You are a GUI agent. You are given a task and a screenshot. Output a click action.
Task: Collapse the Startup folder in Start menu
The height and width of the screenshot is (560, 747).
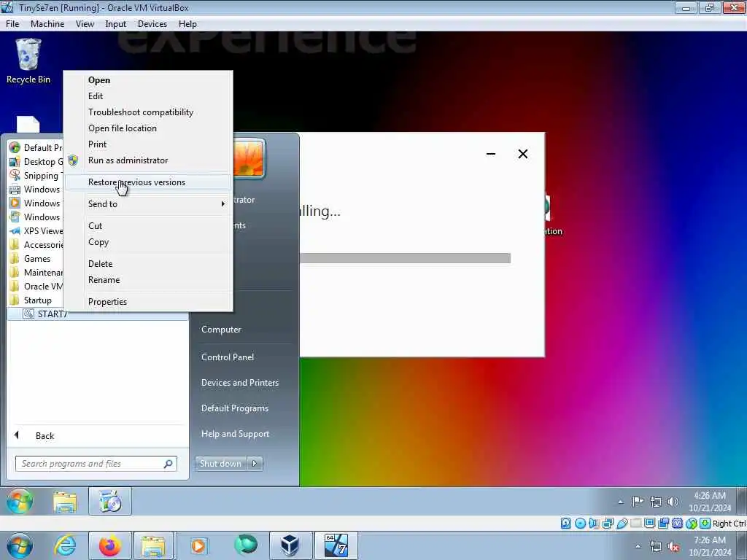(31, 300)
